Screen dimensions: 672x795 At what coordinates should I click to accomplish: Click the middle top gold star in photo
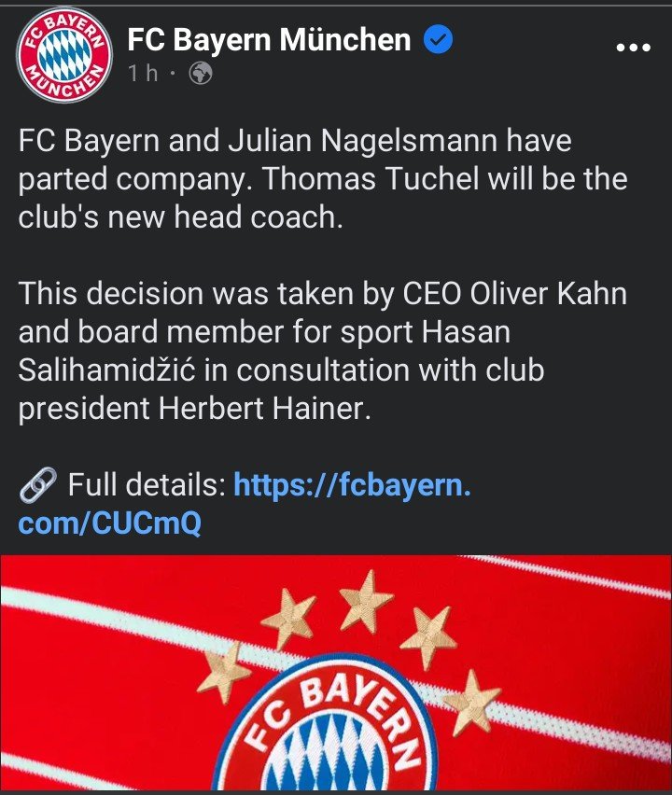click(366, 600)
